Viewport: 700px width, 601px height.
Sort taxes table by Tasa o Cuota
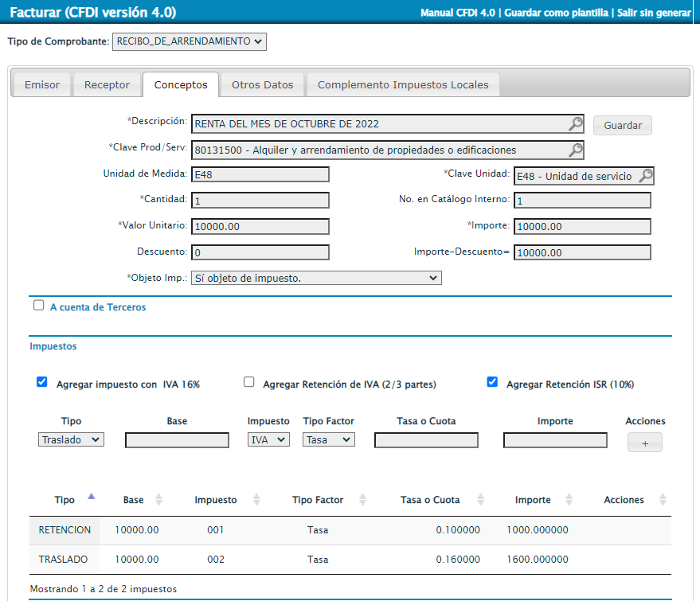tap(481, 500)
